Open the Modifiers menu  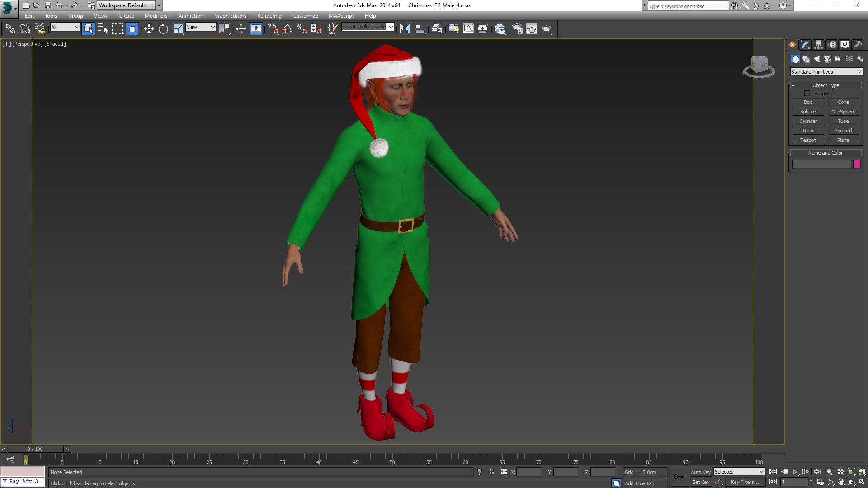156,16
